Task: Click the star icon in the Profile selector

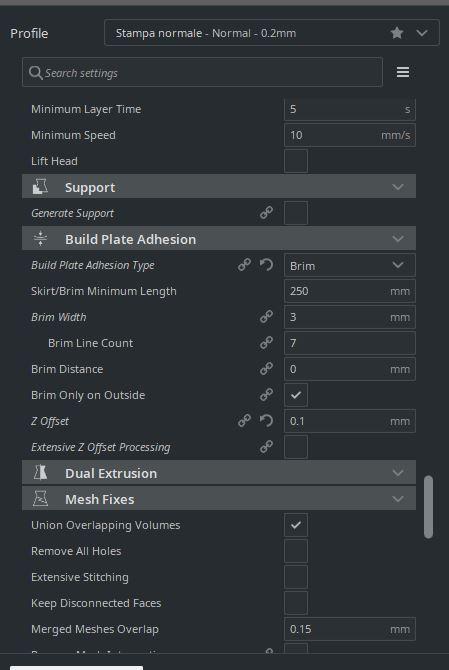Action: [397, 33]
